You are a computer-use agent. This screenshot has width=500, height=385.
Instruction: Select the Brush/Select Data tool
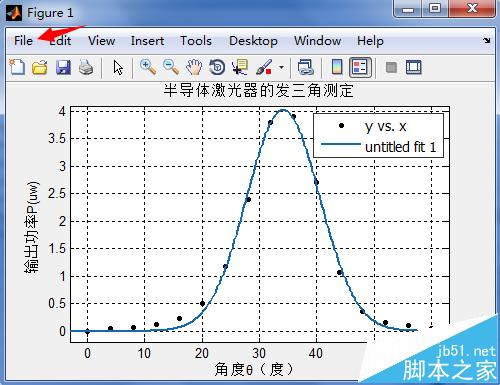pyautogui.click(x=264, y=67)
